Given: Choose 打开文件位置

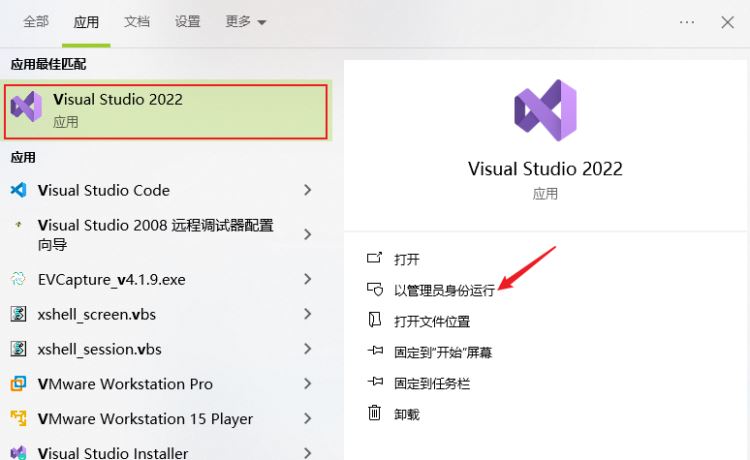Looking at the screenshot, I should 432,321.
